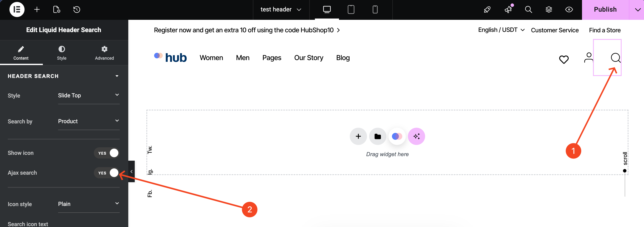Open revision history clock icon
The image size is (644, 227).
pos(77,9)
